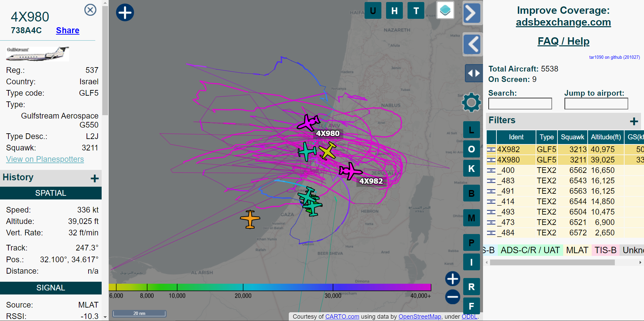Zoom in with the map plus button
This screenshot has height=321, width=644.
pyautogui.click(x=452, y=279)
